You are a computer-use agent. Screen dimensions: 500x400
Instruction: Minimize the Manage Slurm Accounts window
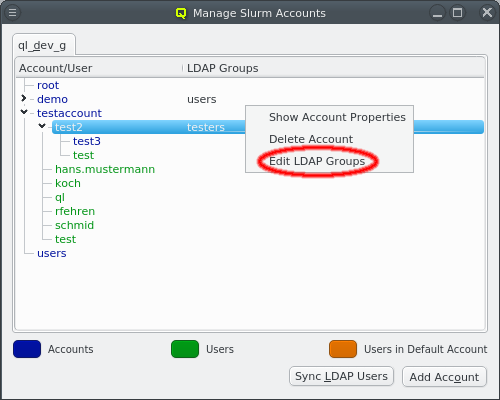point(437,13)
